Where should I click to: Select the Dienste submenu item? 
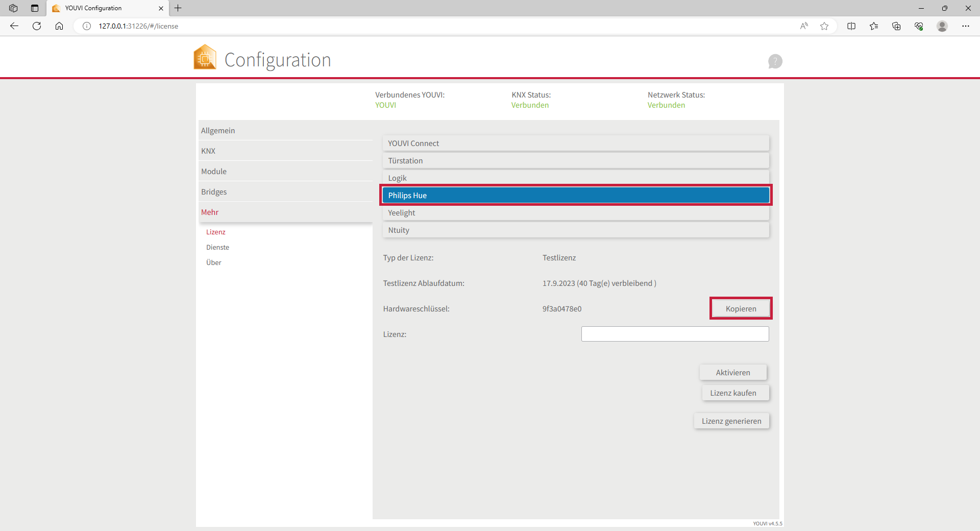[x=217, y=247]
